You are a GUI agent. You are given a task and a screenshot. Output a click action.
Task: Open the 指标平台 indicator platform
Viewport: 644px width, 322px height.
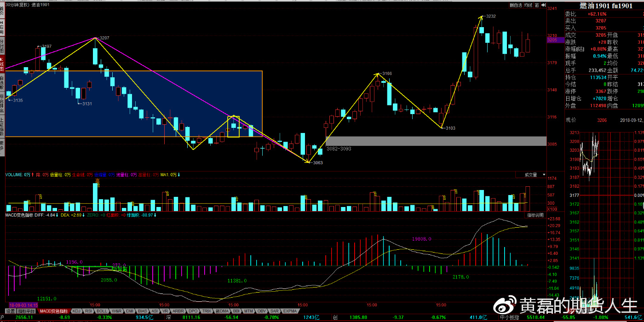click(27, 311)
